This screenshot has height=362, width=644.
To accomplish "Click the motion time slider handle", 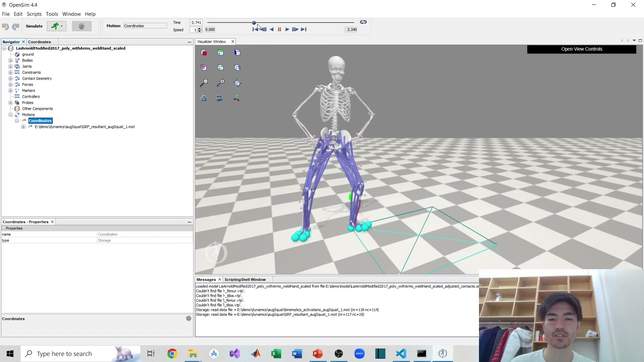I will (x=254, y=23).
